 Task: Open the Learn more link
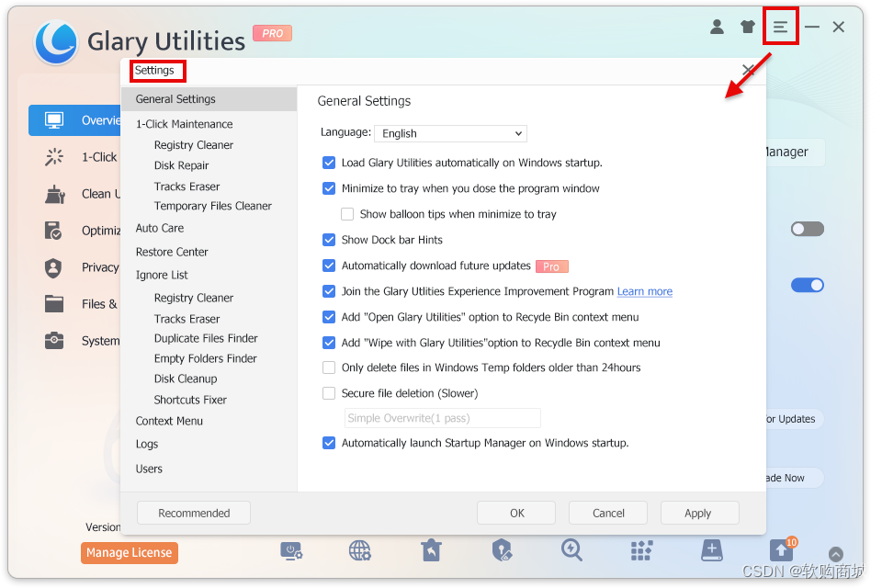coord(644,291)
